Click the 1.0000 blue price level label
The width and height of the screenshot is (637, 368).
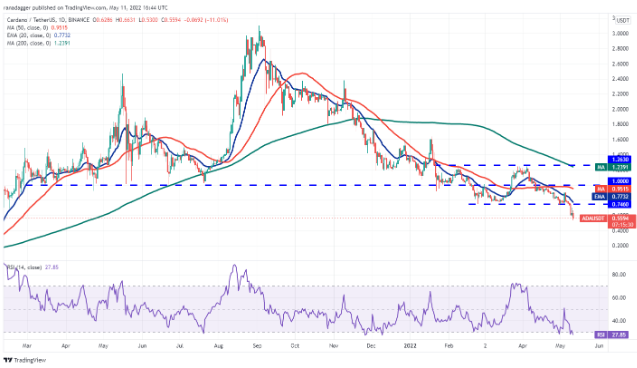point(619,181)
